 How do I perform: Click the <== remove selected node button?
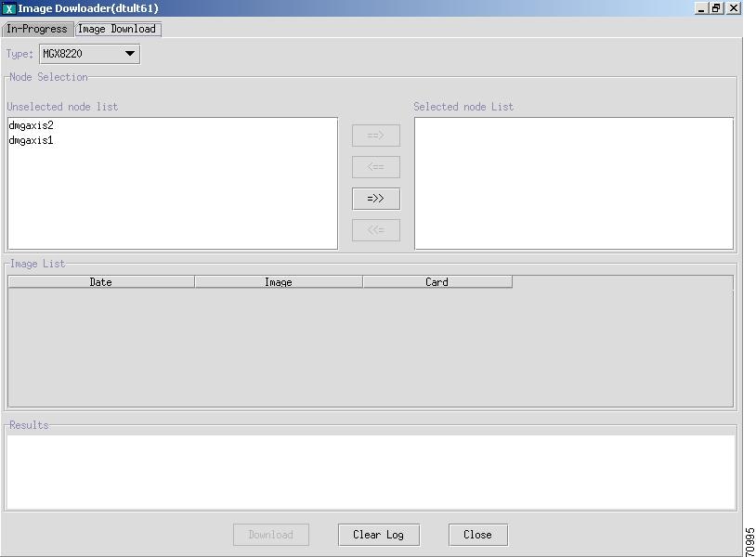[376, 167]
